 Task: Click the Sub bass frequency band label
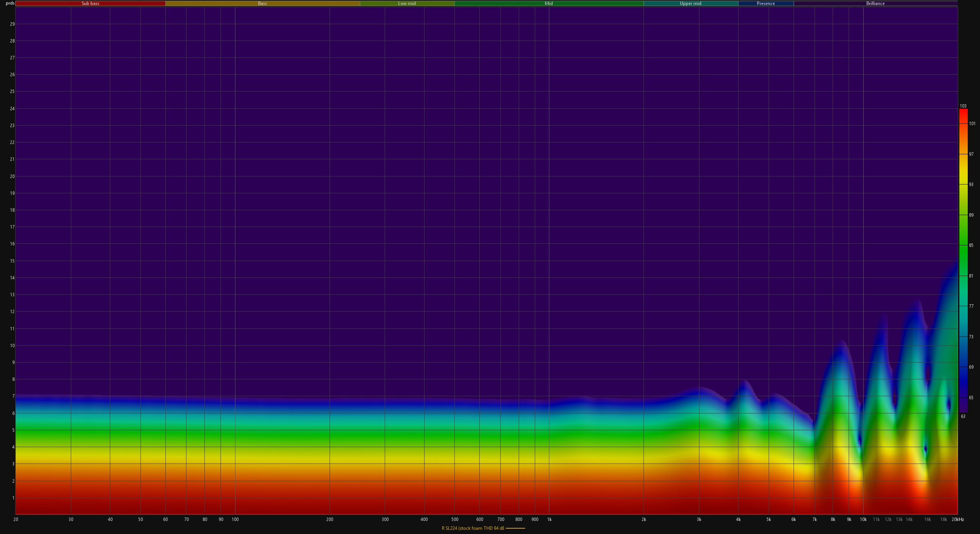click(x=90, y=3)
